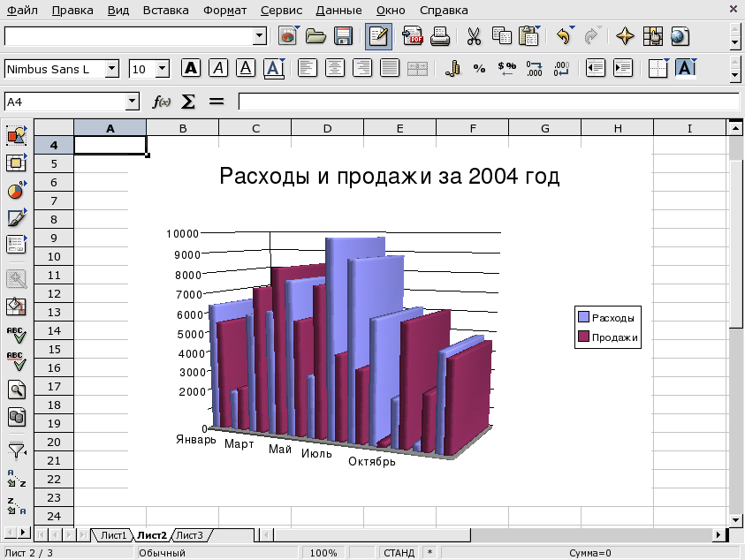Enable centered paragraph alignment
The height and width of the screenshot is (560, 745).
tap(334, 68)
